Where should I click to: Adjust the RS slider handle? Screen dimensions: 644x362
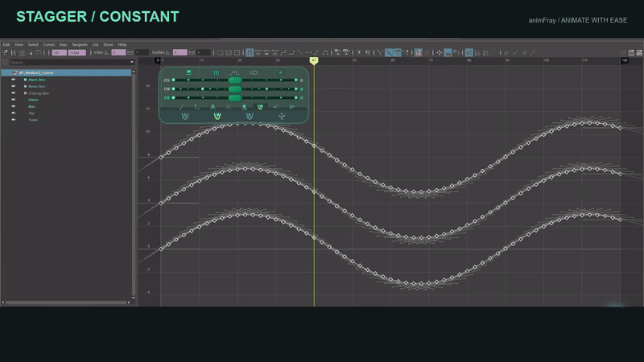235,80
